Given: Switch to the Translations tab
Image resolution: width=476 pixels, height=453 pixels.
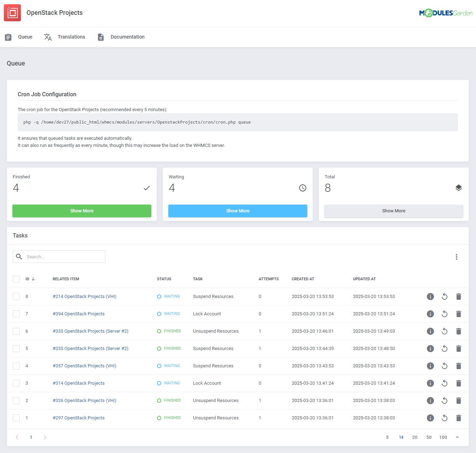Looking at the screenshot, I should click(65, 37).
